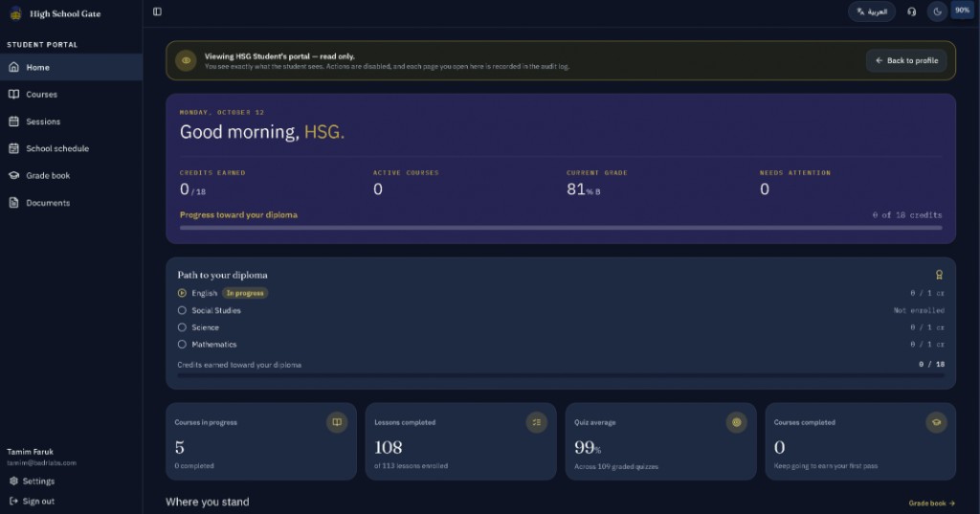Click the Science course label
This screenshot has height=514, width=980.
tap(205, 327)
